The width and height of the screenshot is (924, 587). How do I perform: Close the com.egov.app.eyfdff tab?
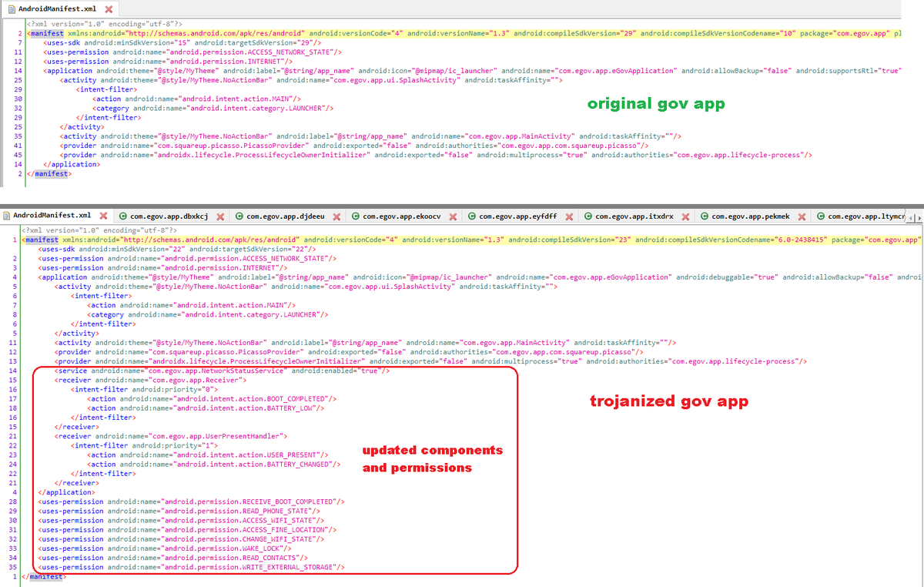[569, 216]
